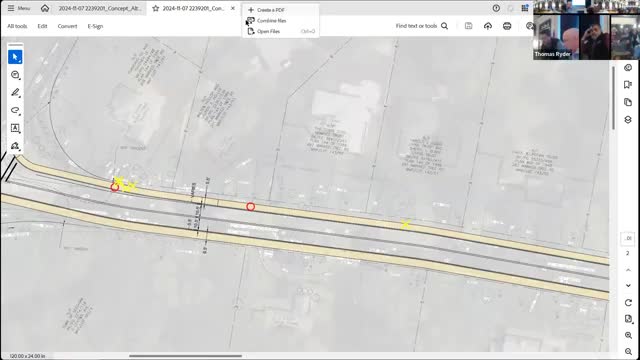Go to the Home icon
Screen dimensions: 640x360
pyautogui.click(x=45, y=8)
